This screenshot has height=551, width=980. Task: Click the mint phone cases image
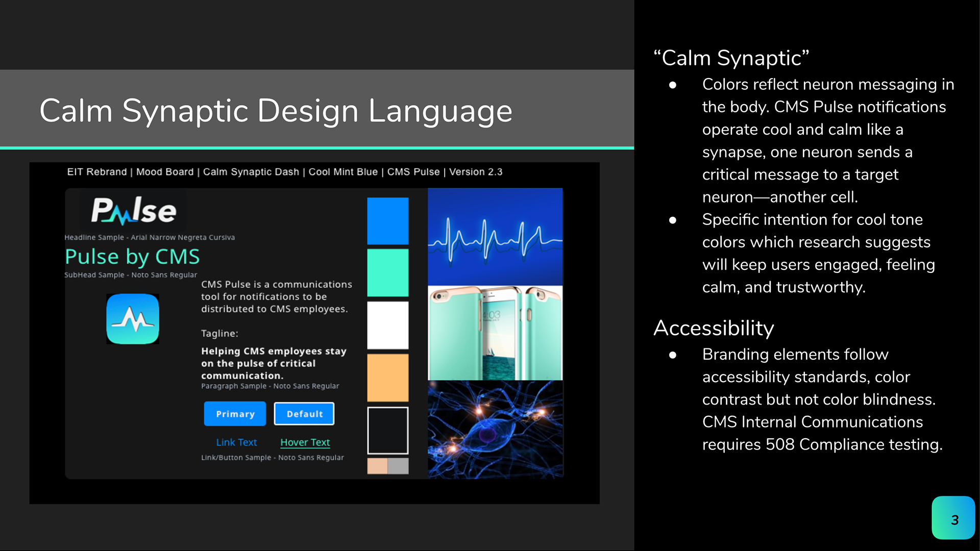[x=495, y=333]
